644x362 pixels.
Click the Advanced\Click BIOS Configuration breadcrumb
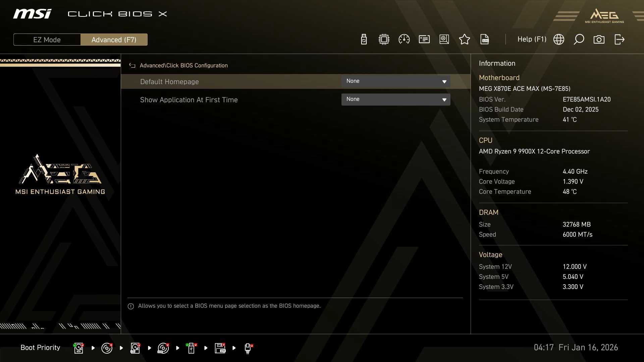pos(184,65)
